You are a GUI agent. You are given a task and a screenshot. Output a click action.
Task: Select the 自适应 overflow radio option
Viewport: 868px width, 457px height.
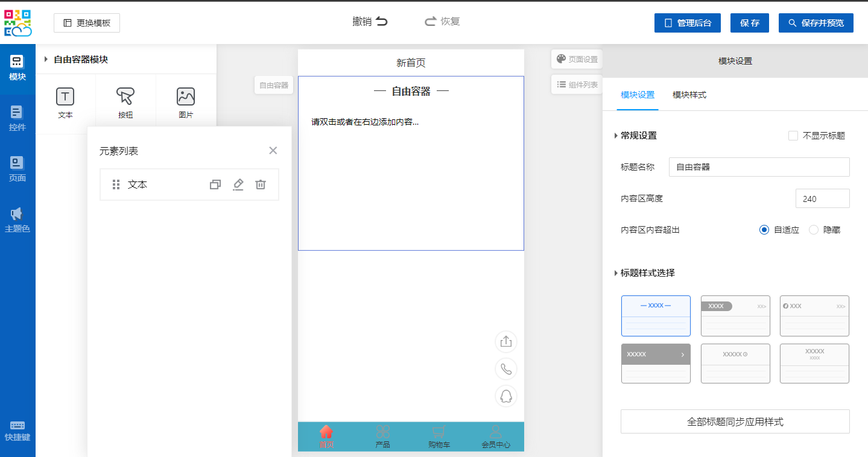click(x=764, y=230)
